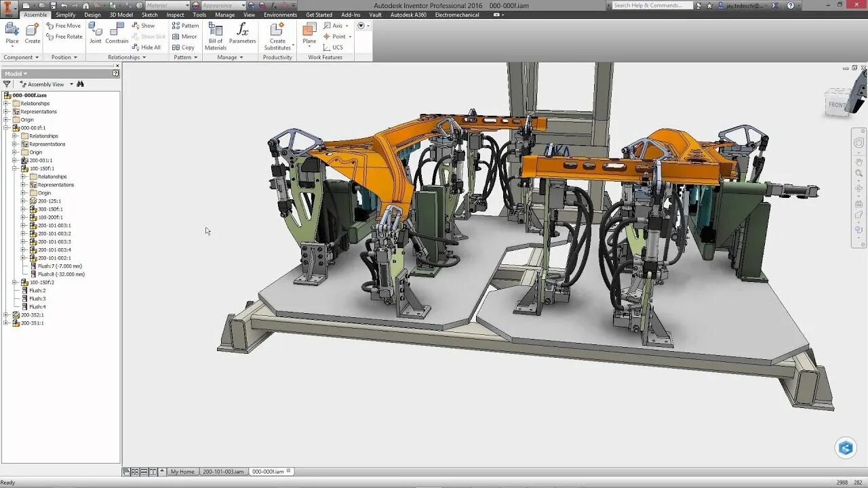The width and height of the screenshot is (868, 488).
Task: Click Hide All relationships
Action: click(146, 47)
